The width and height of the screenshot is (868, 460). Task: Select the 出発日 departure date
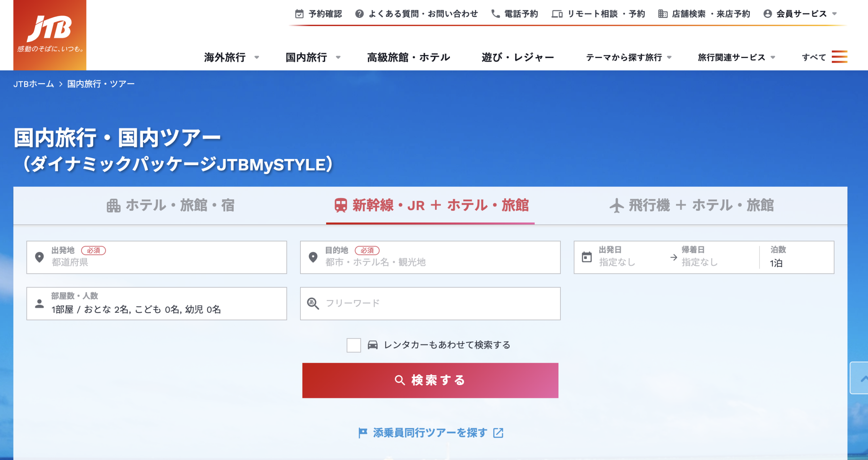point(617,257)
